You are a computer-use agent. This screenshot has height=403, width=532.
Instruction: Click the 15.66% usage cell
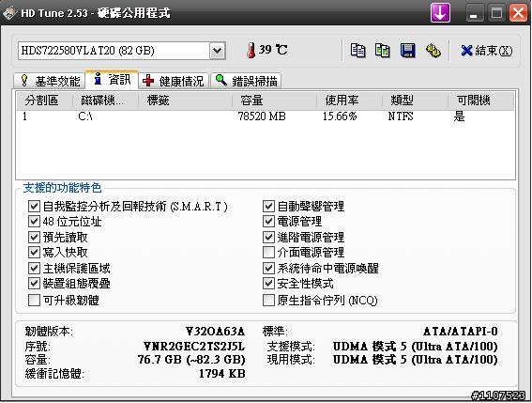point(340,116)
